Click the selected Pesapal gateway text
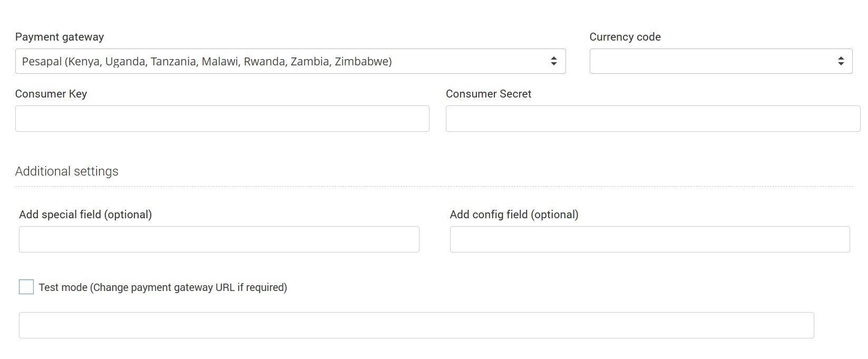The height and width of the screenshot is (359, 868). tap(207, 62)
